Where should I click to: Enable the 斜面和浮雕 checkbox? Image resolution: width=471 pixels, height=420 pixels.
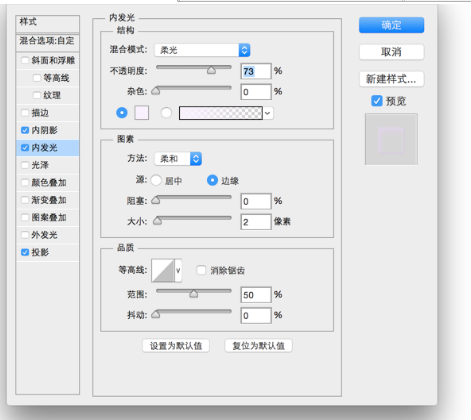(x=25, y=60)
